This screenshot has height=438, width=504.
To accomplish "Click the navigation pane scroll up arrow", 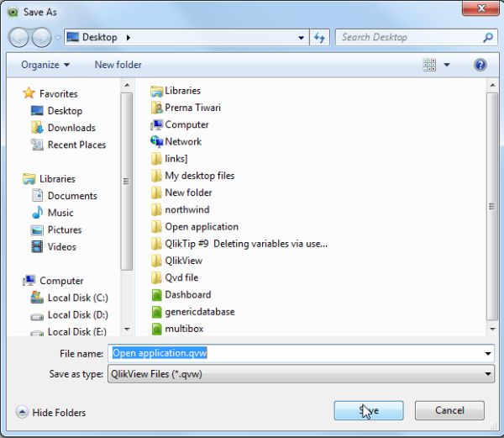I will click(x=127, y=85).
